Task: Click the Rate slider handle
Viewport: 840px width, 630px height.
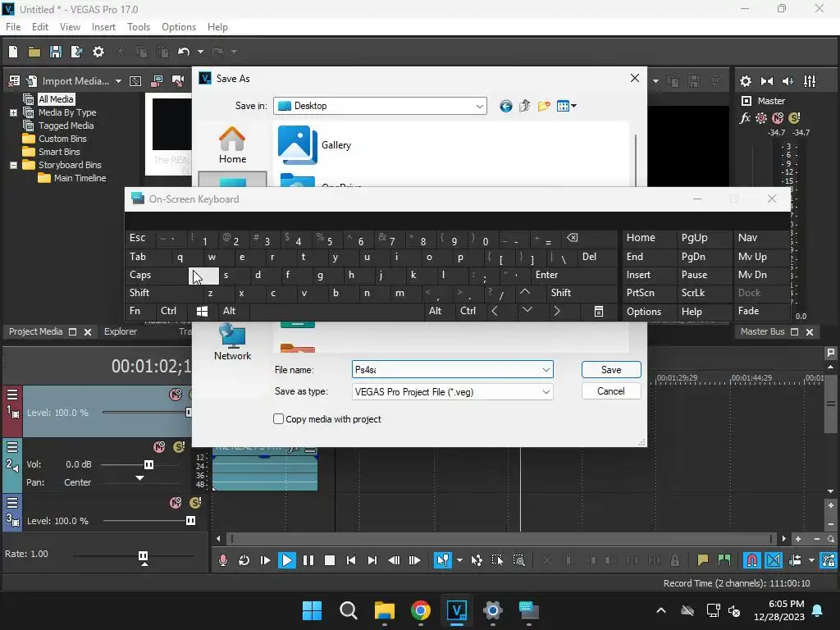Action: [x=143, y=556]
